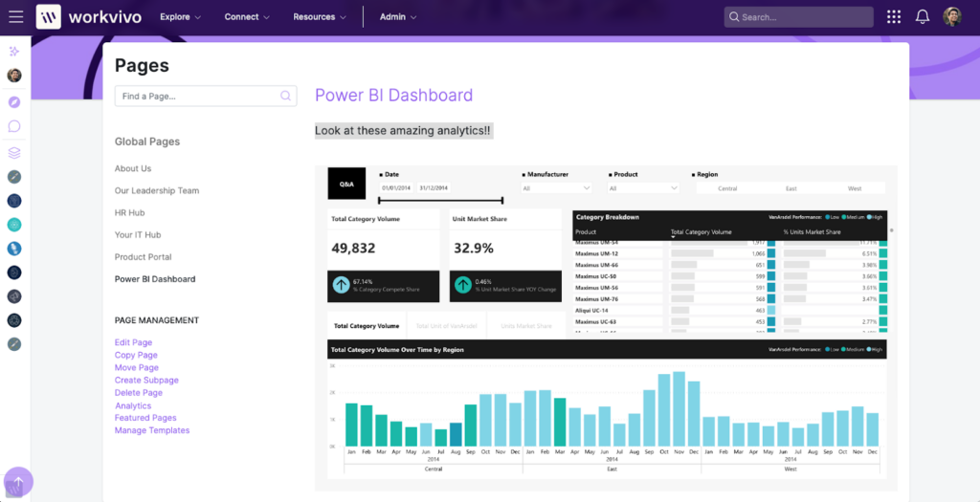
Task: Expand the Explore dropdown menu
Action: (181, 17)
